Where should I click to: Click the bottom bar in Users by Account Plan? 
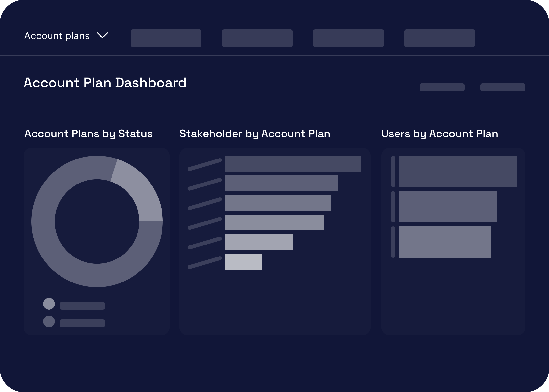tap(445, 242)
